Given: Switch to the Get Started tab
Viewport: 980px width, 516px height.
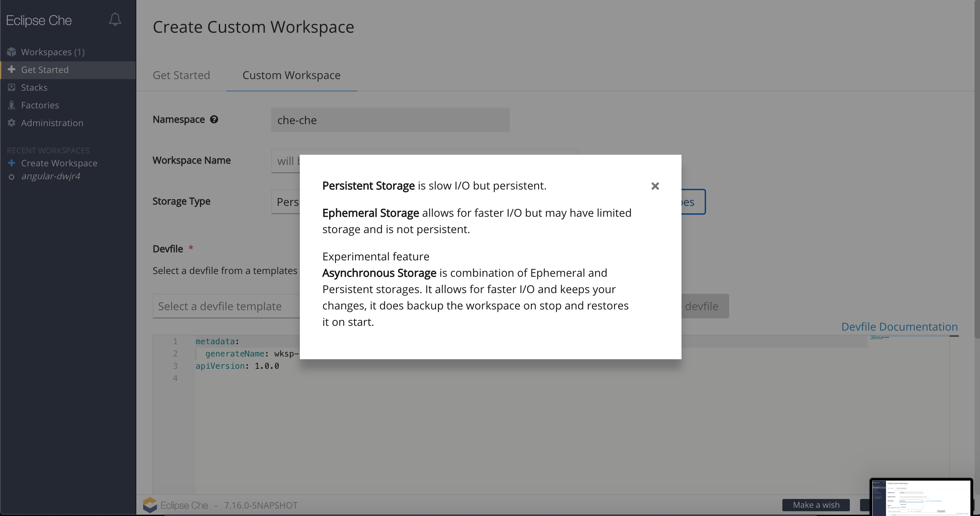Looking at the screenshot, I should [181, 75].
